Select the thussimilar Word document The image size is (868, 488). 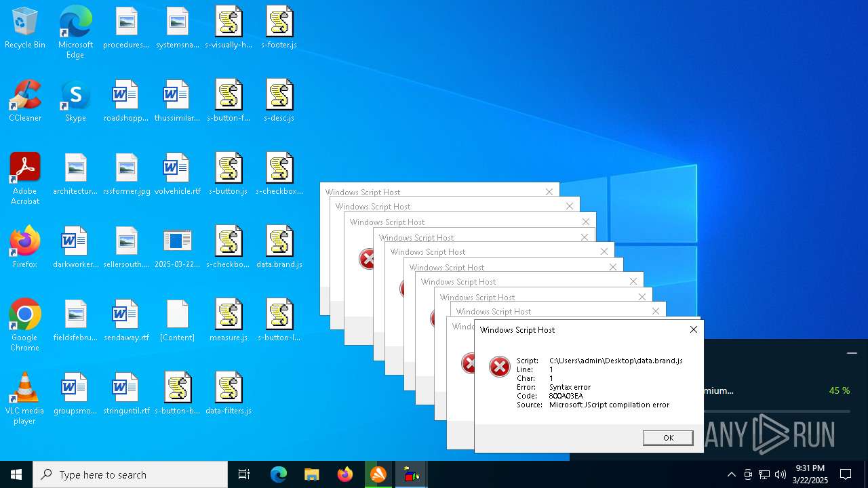177,101
